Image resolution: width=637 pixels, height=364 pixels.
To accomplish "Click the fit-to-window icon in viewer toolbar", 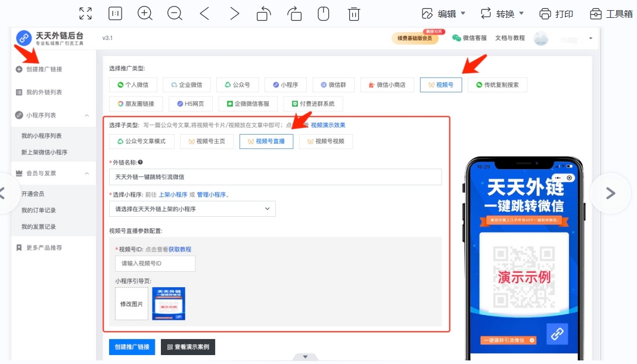I will (85, 14).
